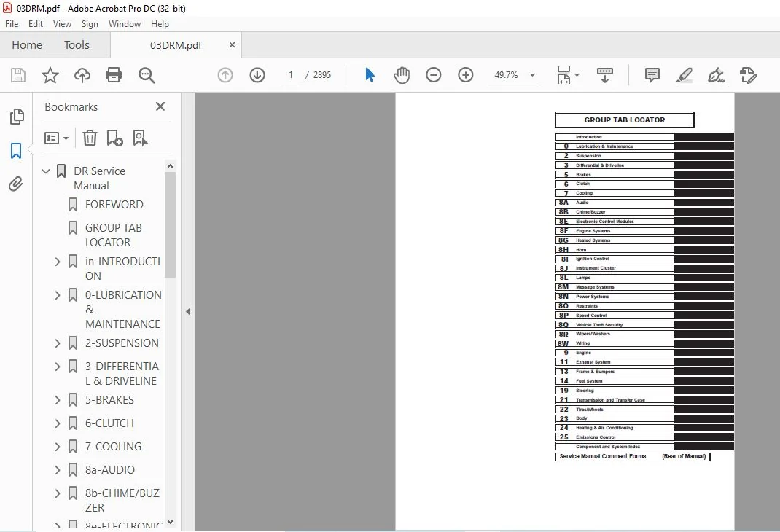This screenshot has width=780, height=532.
Task: Open the bookmarks options dropdown
Action: tap(56, 138)
